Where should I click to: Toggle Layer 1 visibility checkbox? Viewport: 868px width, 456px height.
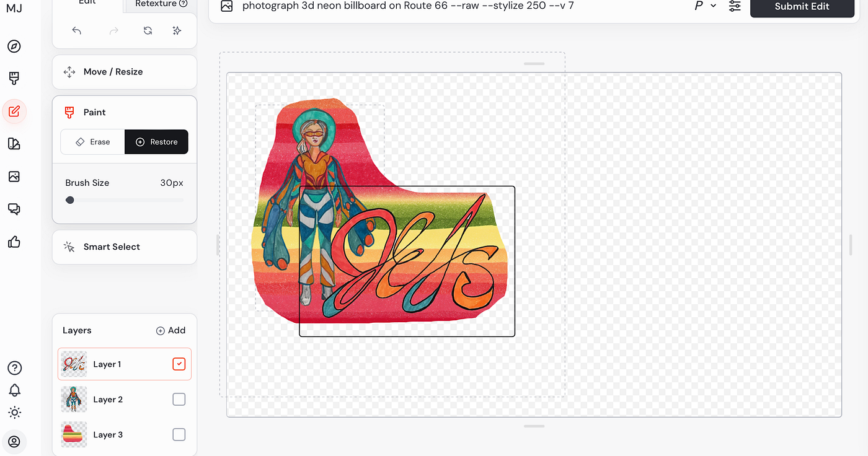[179, 364]
